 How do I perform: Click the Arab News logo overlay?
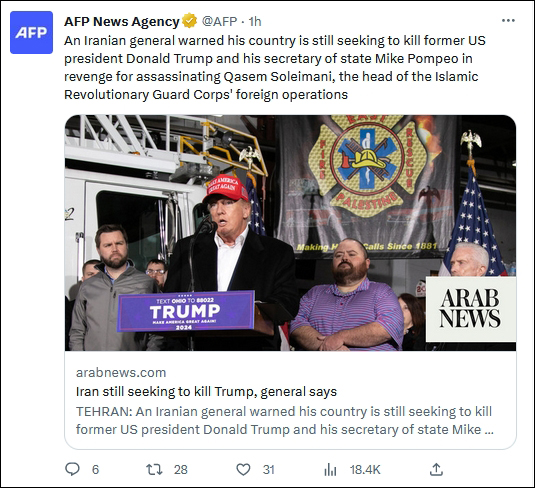click(471, 309)
